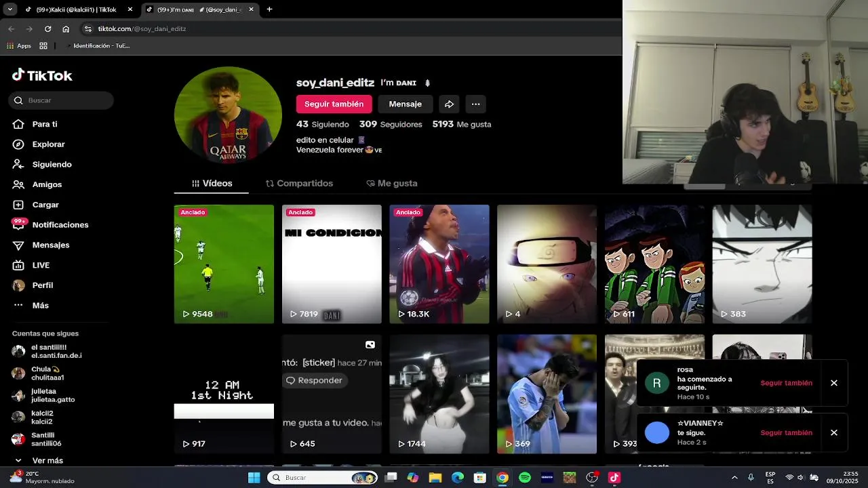Open Messi video with 369 views

pyautogui.click(x=547, y=394)
